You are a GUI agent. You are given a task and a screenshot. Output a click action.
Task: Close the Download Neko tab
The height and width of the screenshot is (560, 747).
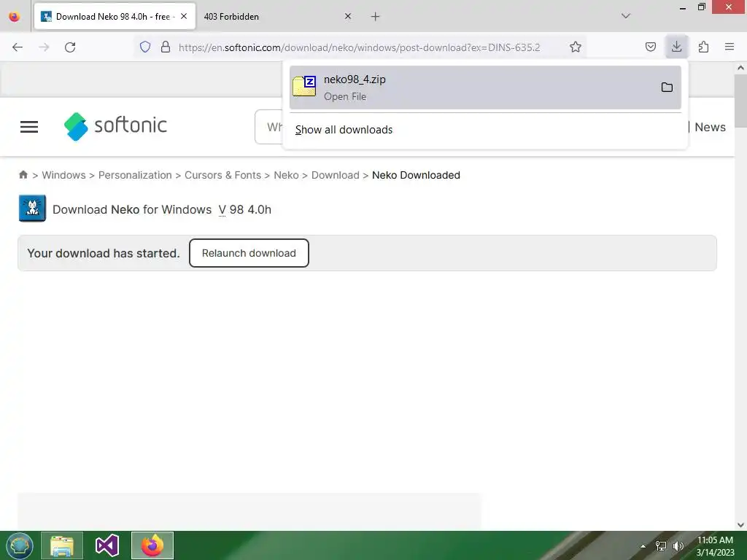(184, 16)
